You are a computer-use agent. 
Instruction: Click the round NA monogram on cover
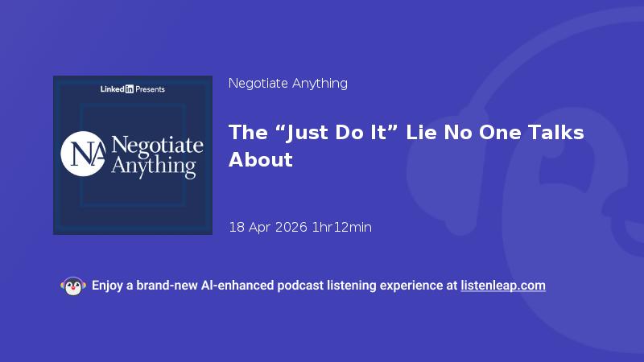click(x=84, y=154)
